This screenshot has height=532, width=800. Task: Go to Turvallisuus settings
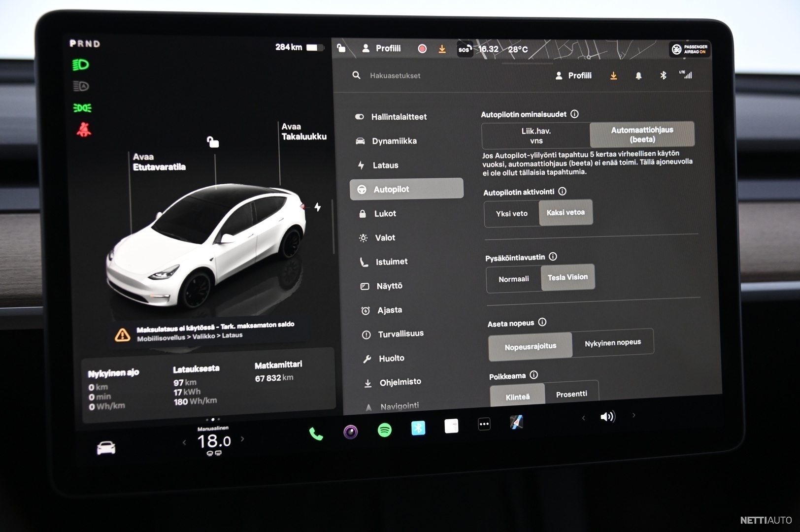tap(400, 334)
